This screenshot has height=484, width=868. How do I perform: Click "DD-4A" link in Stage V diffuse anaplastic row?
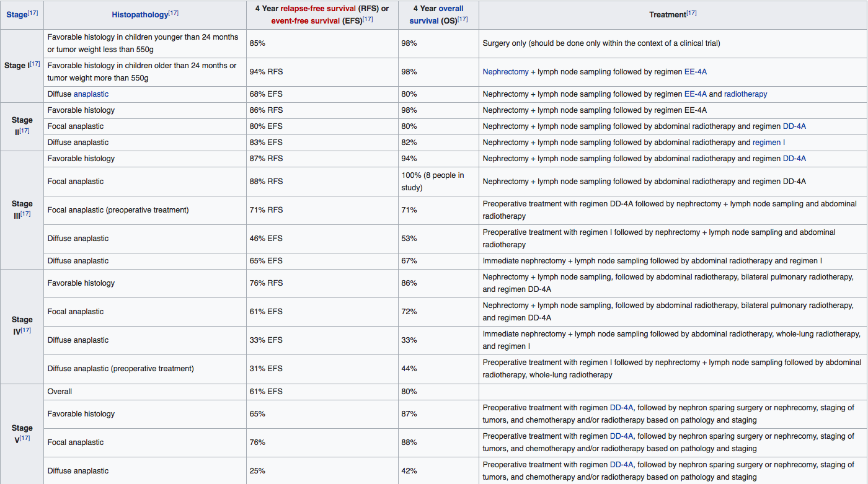621,465
